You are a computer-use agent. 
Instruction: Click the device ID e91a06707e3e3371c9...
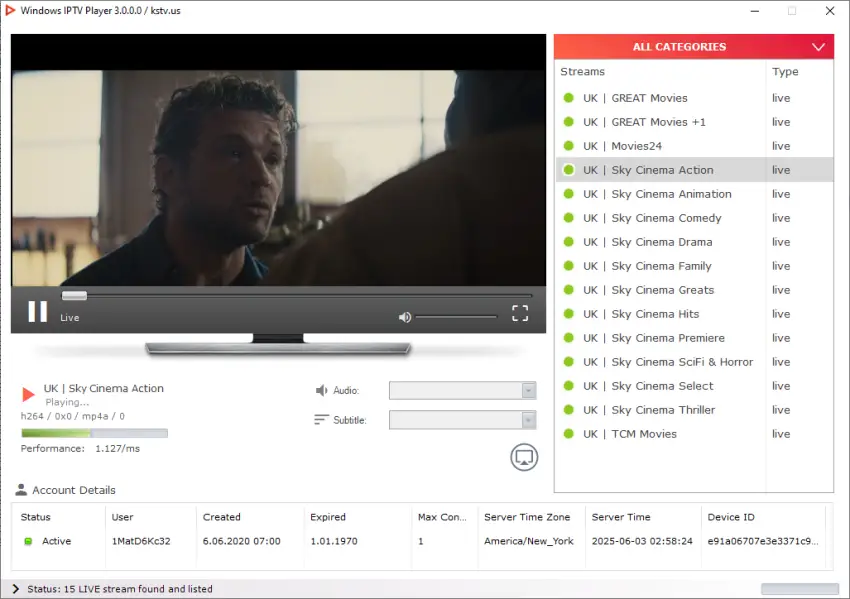tap(763, 541)
